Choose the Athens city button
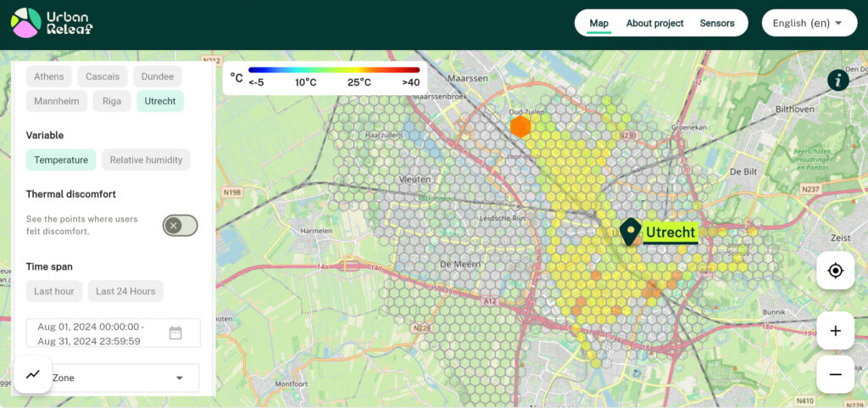This screenshot has width=868, height=408. click(49, 76)
